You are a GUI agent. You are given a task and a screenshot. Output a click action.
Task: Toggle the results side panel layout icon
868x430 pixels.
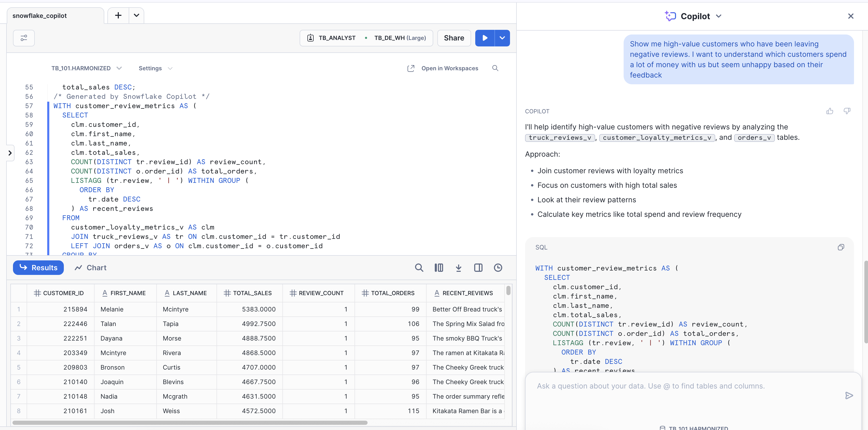coord(478,268)
